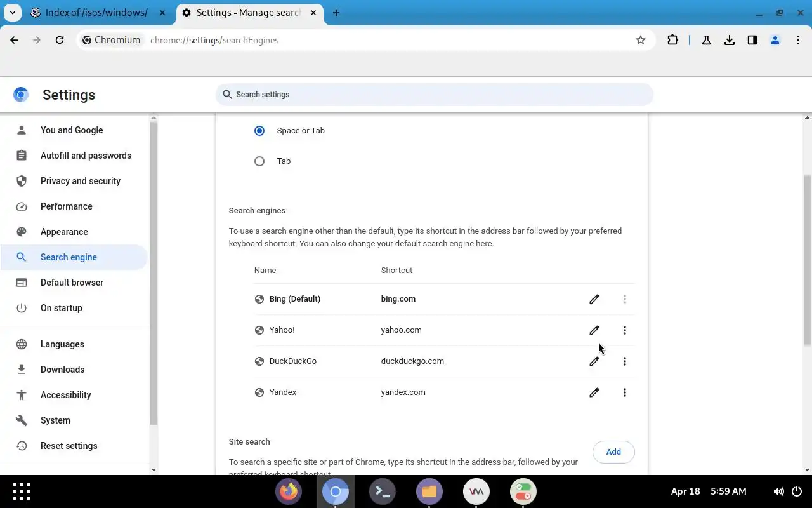The width and height of the screenshot is (812, 508).
Task: Go back to previous page
Action: tap(14, 40)
